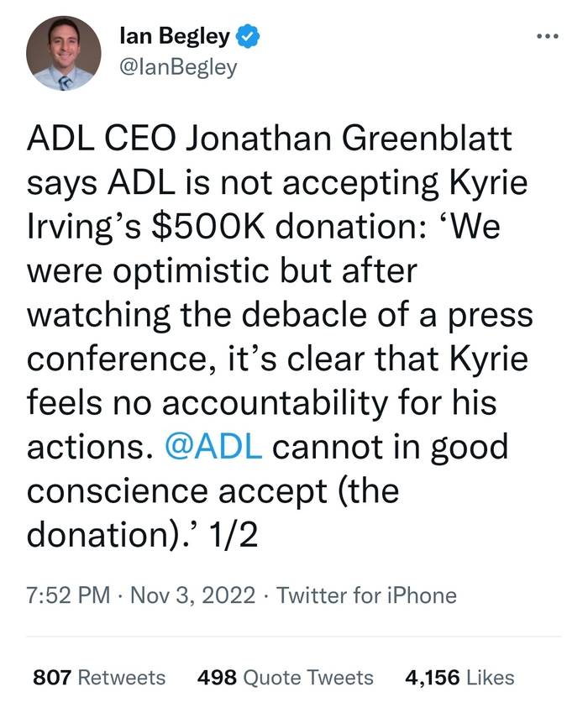This screenshot has width=588, height=713.
Task: View the 498 Quote Tweets
Action: 285,678
